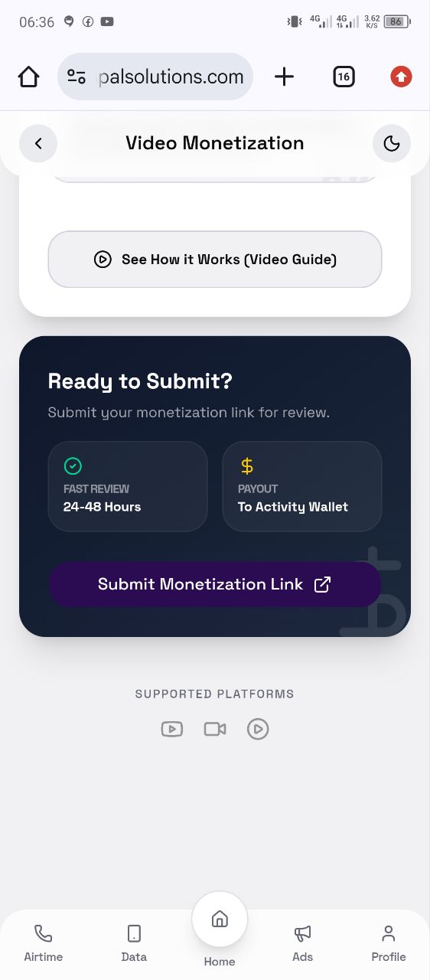
Task: Tap the green Fast Review checkmark icon
Action: (73, 465)
